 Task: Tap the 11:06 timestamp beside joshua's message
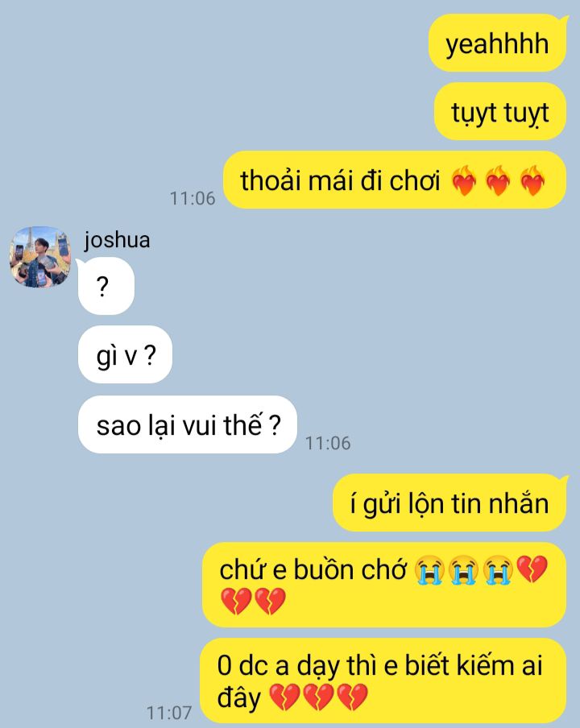click(x=327, y=443)
